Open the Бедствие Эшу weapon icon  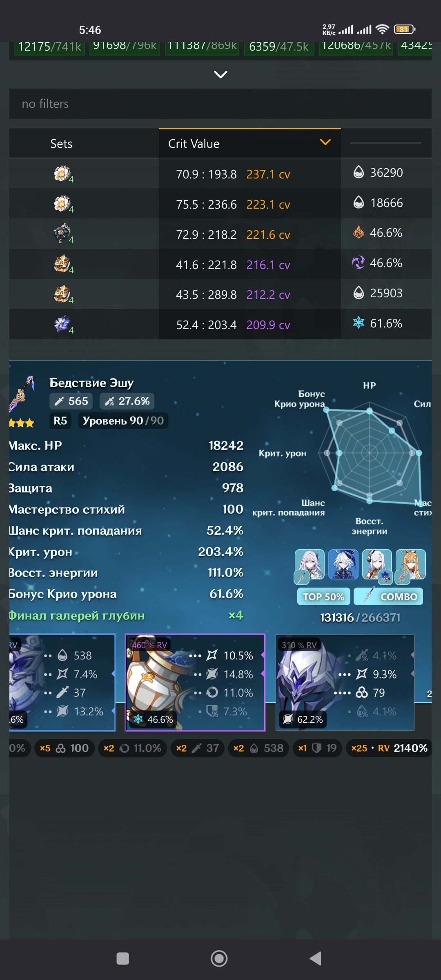point(22,394)
